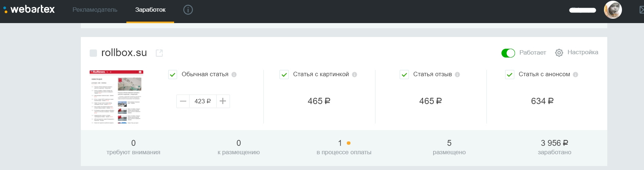Viewport: 644px width, 170px height.
Task: Click the Настройка gear icon
Action: pos(559,53)
